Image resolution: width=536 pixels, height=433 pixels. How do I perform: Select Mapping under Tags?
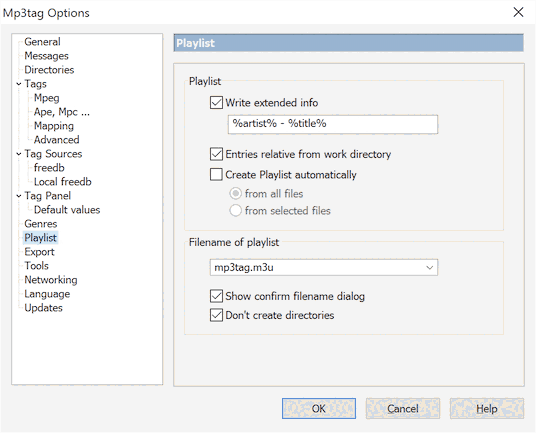(x=54, y=126)
